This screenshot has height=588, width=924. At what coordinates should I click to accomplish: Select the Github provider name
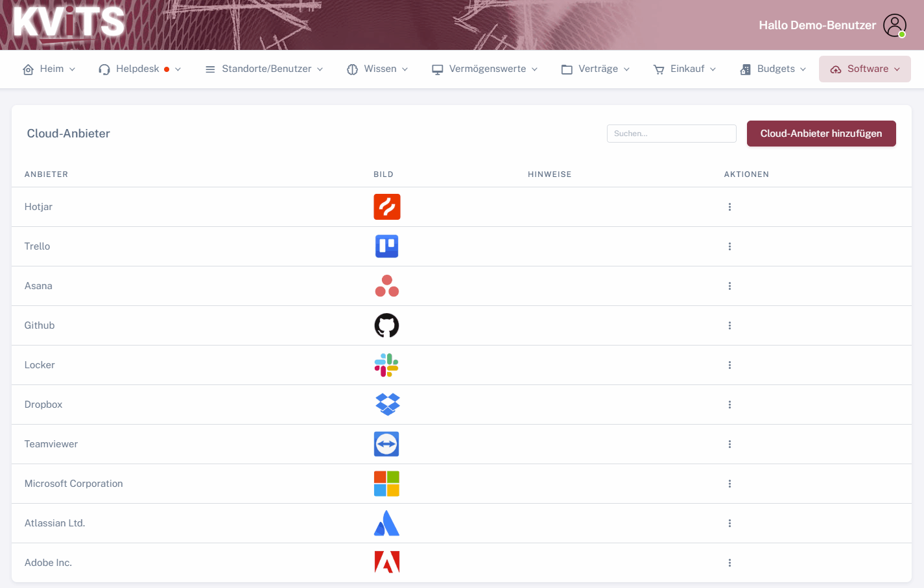click(x=40, y=325)
